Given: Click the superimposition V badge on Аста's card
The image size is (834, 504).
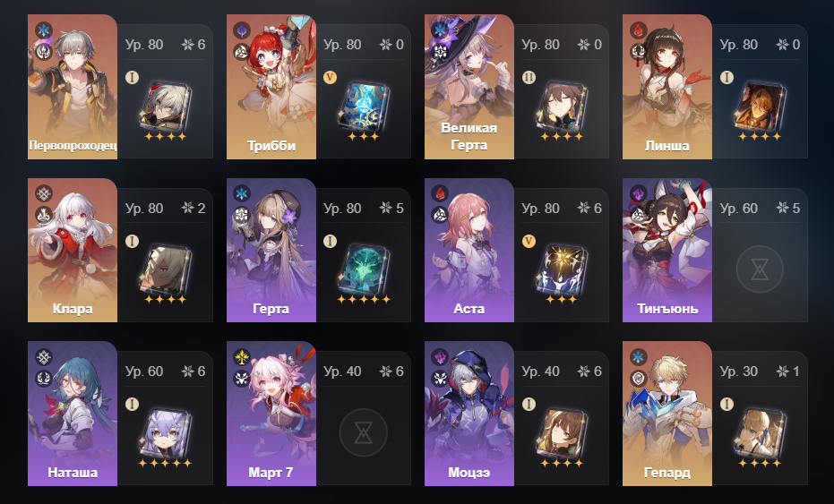Looking at the screenshot, I should (529, 242).
